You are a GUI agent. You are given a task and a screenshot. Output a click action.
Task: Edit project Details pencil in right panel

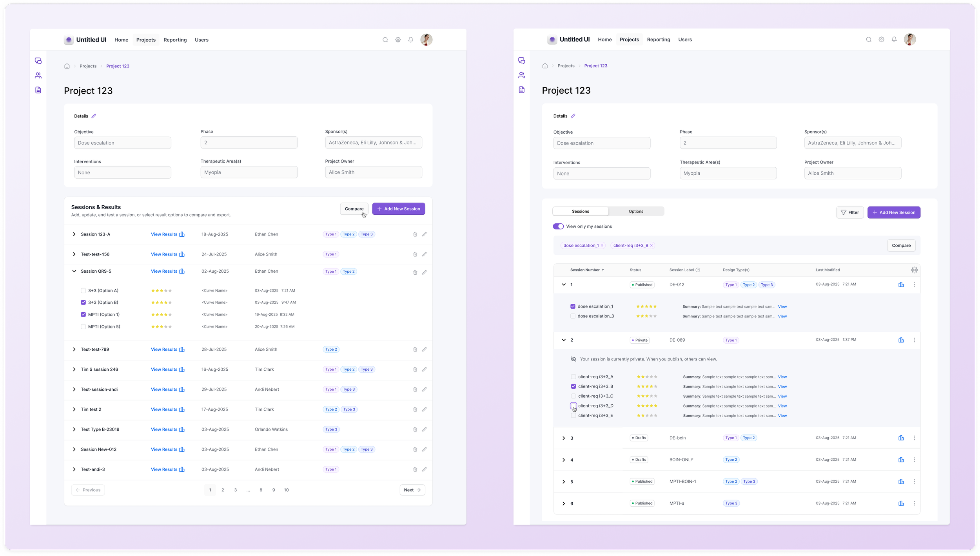(573, 116)
